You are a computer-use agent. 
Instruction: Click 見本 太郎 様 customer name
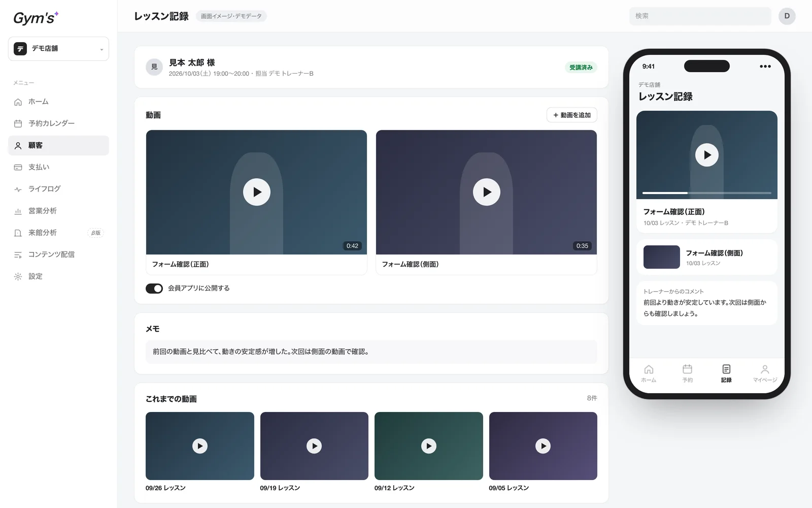(192, 62)
